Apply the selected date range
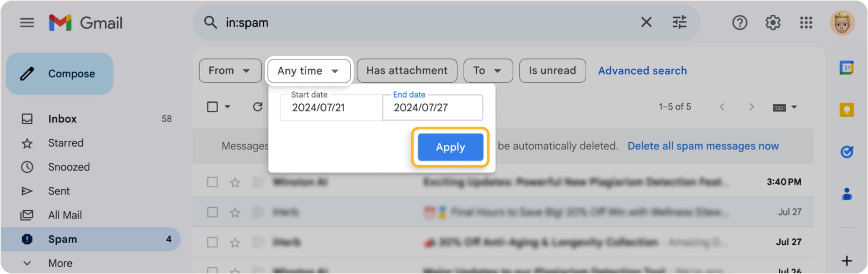Screen dimensions: 868x274 [x=451, y=147]
